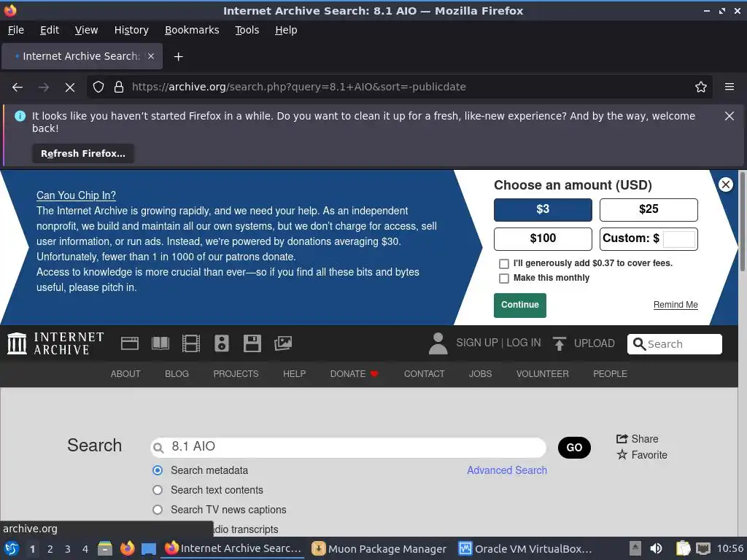The image size is (747, 560).
Task: Bookmark this page with the star icon
Action: (701, 87)
